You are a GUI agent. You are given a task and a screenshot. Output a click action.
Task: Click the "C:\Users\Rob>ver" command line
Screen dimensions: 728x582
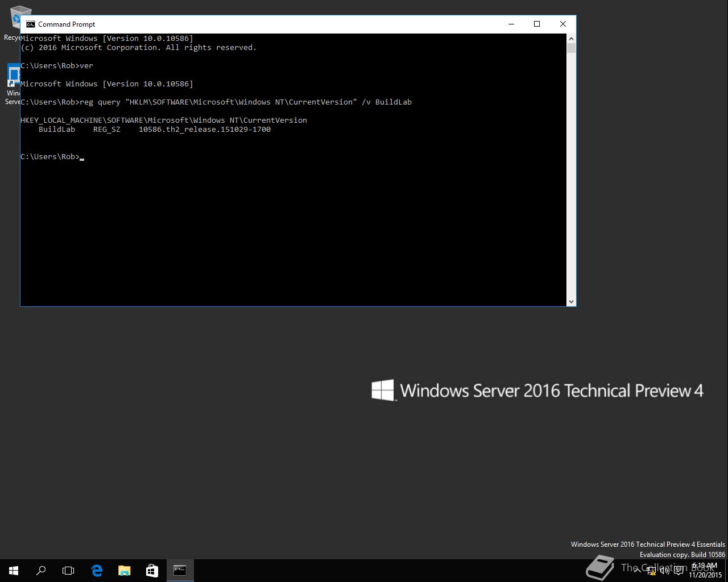click(57, 66)
